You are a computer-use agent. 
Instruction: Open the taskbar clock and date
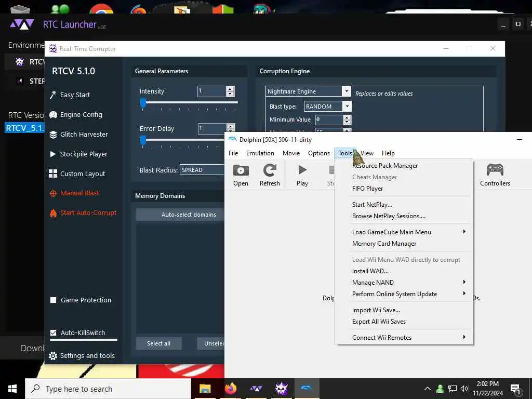[487, 389]
